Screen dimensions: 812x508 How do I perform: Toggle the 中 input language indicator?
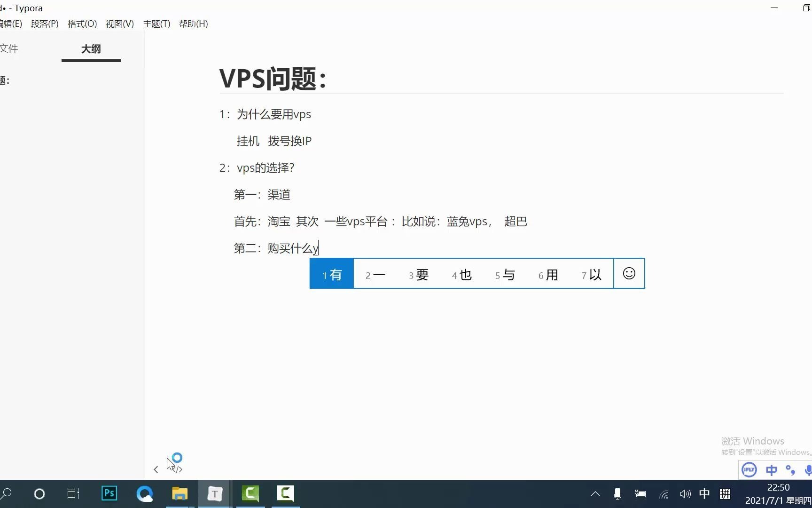(x=704, y=494)
